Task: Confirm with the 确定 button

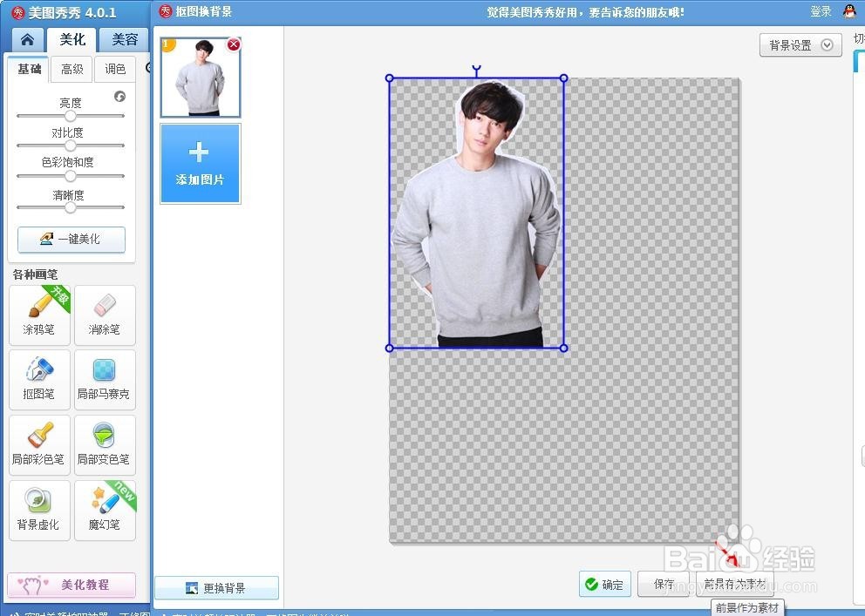Action: (604, 584)
